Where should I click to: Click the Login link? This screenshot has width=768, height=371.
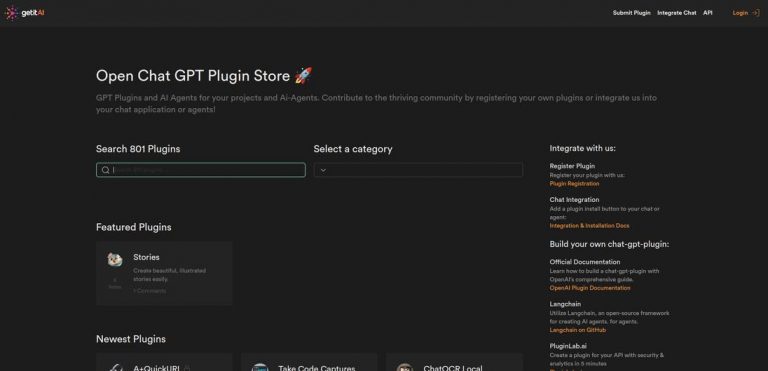[x=740, y=13]
